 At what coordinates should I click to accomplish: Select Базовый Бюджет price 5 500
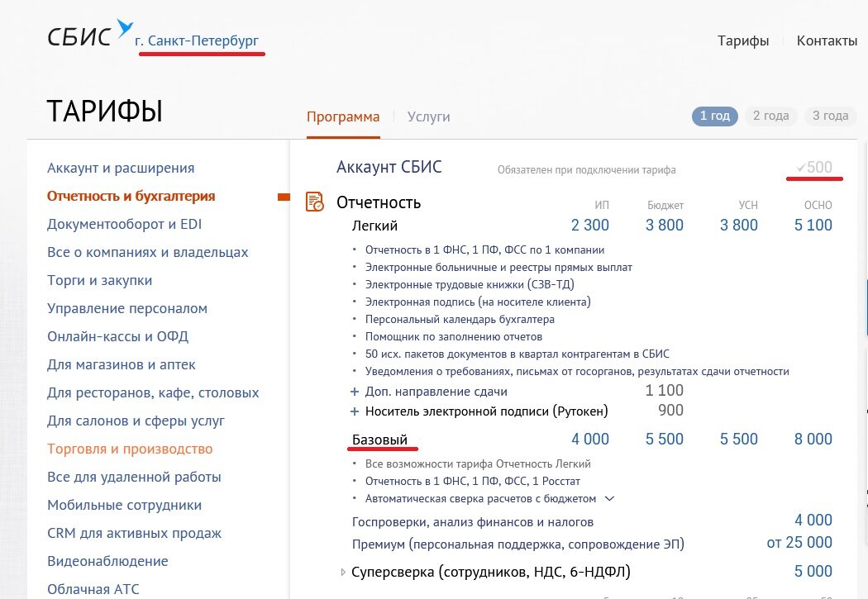coord(665,440)
